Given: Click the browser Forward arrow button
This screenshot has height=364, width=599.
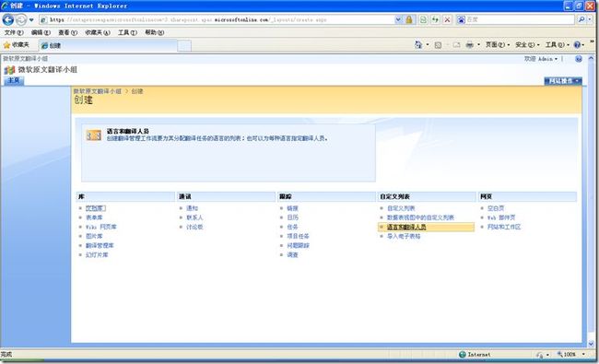Looking at the screenshot, I should pyautogui.click(x=21, y=19).
